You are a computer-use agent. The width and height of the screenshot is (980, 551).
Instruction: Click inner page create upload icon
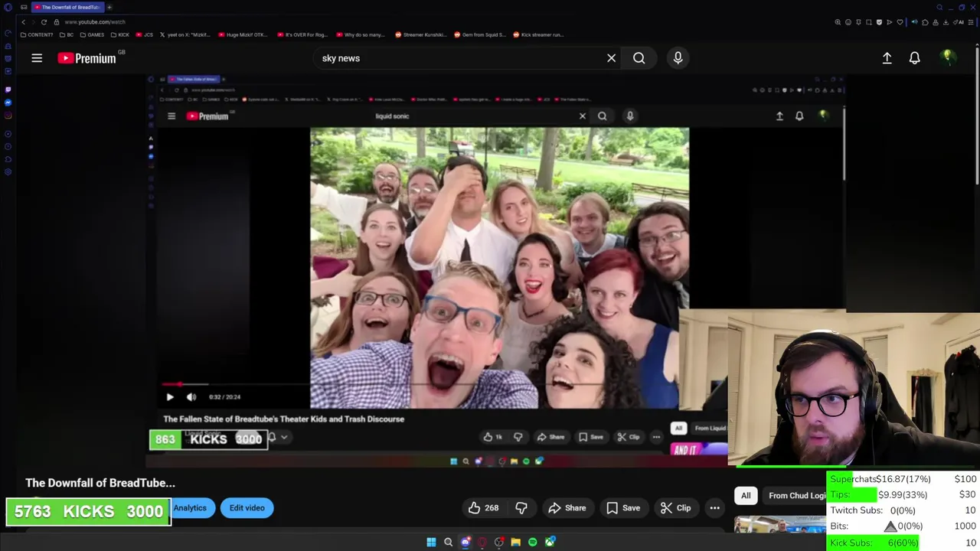pos(779,116)
